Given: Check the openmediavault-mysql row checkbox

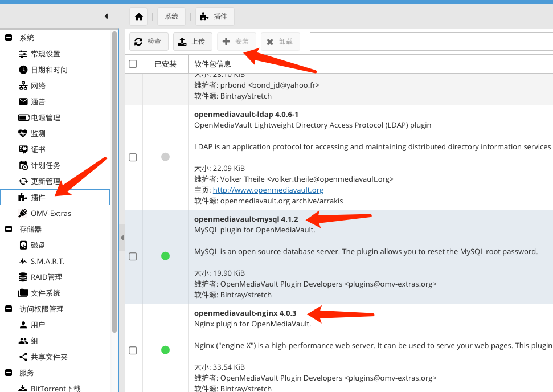Looking at the screenshot, I should coord(133,256).
